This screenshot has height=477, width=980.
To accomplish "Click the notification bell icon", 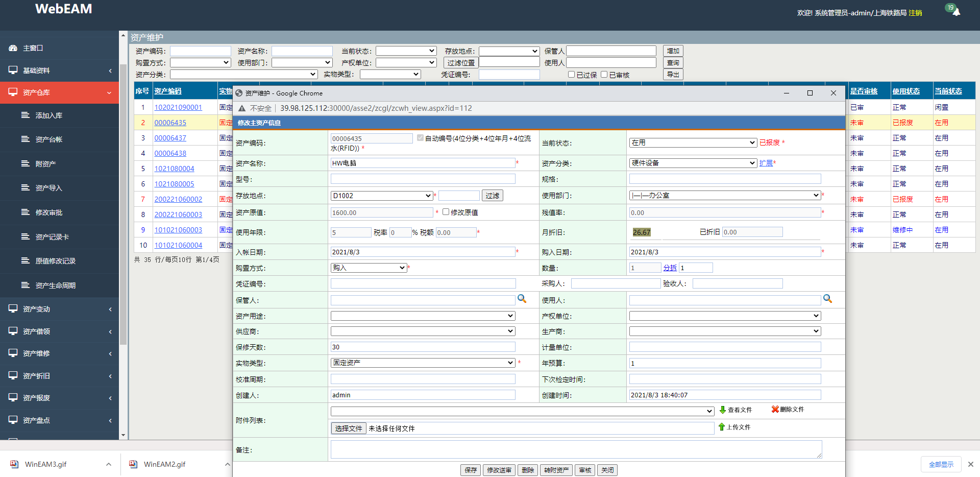I will pos(955,12).
